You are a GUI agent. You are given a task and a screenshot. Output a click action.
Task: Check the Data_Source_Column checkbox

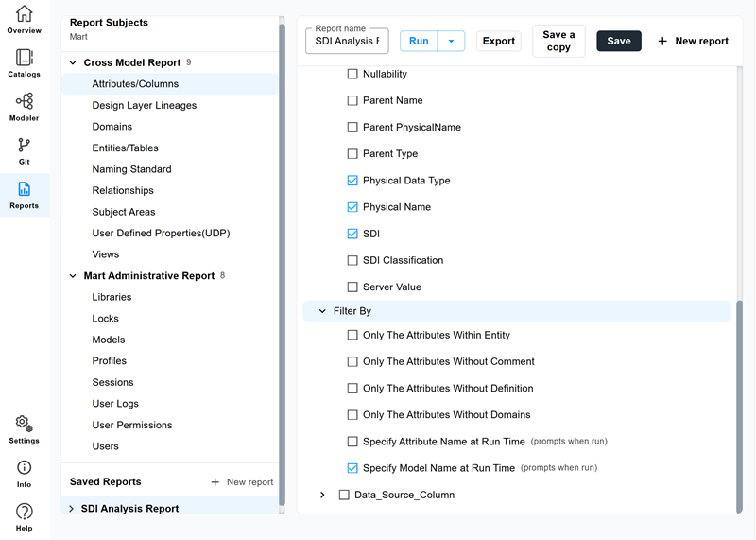344,495
